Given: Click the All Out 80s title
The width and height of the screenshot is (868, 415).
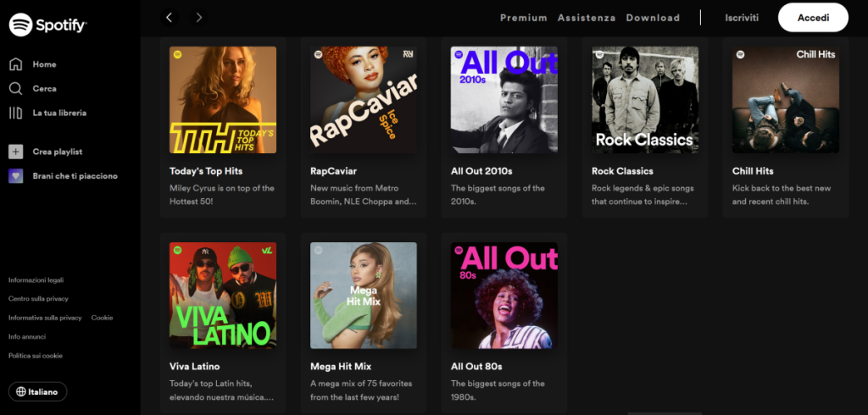Looking at the screenshot, I should click(x=476, y=367).
